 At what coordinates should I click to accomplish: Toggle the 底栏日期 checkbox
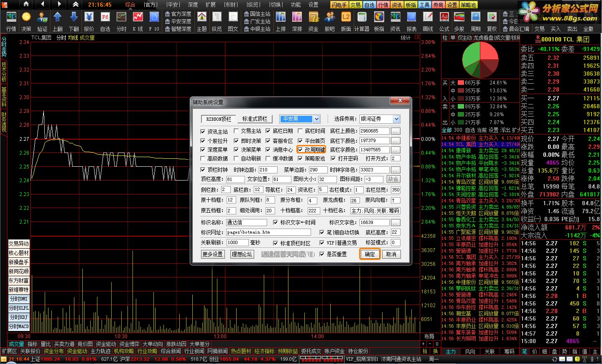(268, 131)
